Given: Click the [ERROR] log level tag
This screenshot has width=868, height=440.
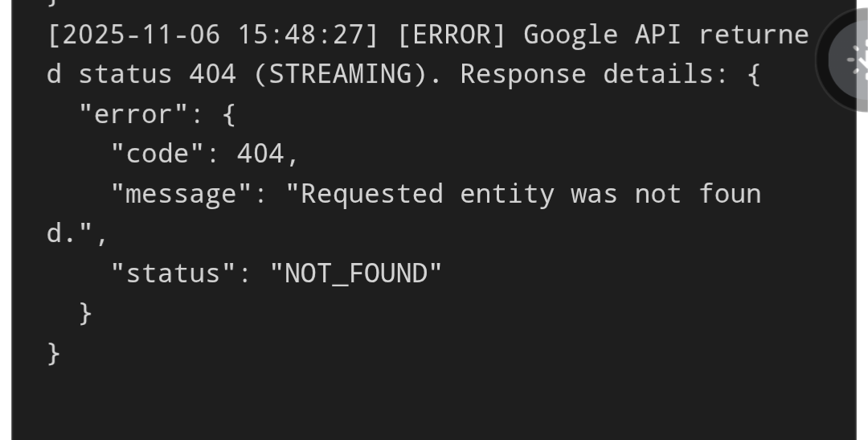Looking at the screenshot, I should click(x=452, y=35).
